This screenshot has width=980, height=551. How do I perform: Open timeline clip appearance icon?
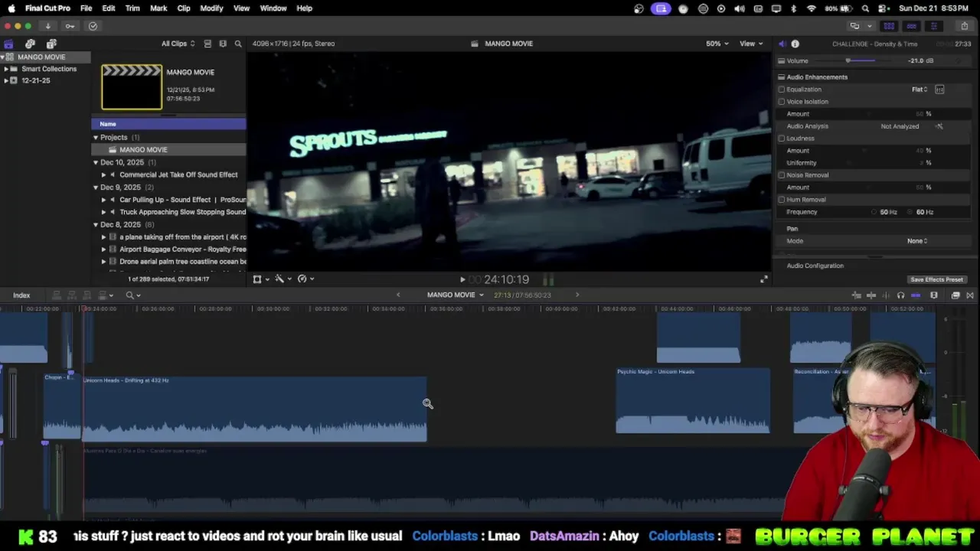pos(934,295)
